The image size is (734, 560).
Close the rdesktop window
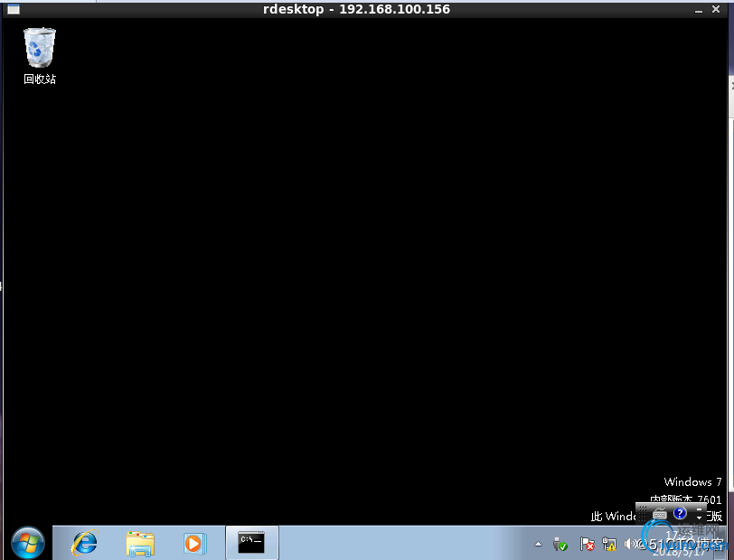point(716,9)
